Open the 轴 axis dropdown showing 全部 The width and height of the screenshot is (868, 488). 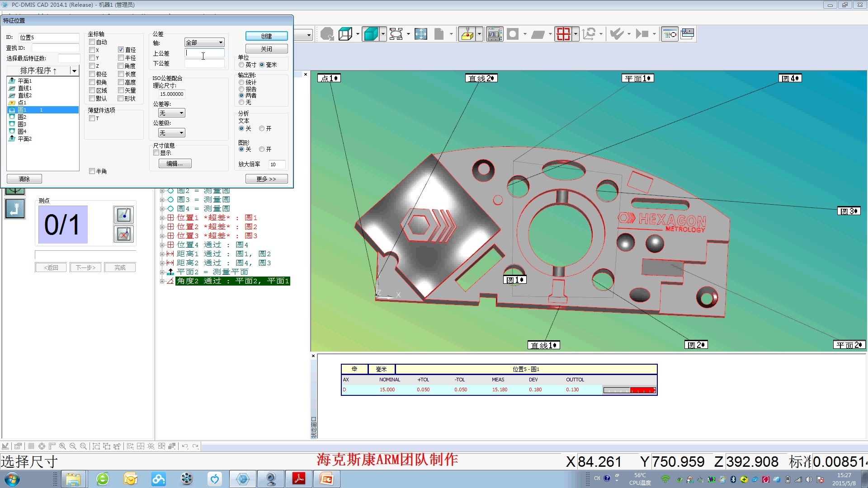coord(204,42)
